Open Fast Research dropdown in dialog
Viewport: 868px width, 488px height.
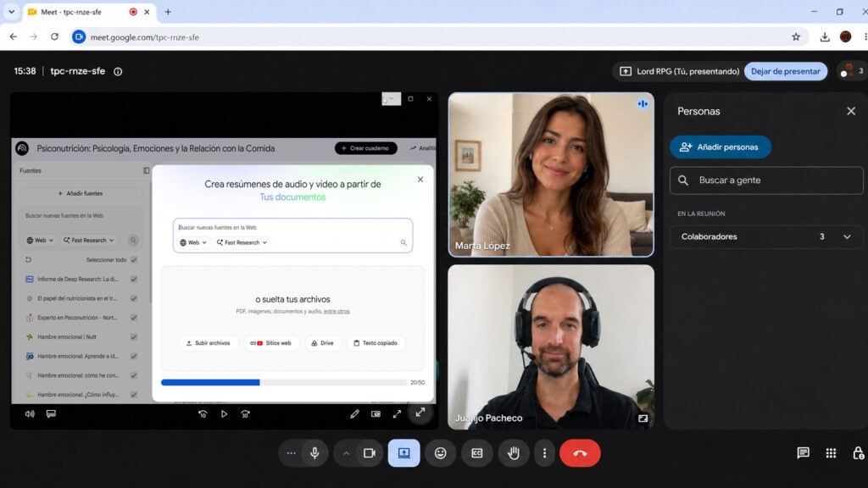[x=242, y=242]
